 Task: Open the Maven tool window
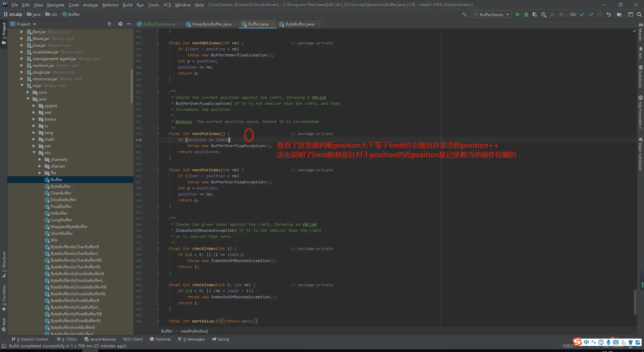pos(640,32)
